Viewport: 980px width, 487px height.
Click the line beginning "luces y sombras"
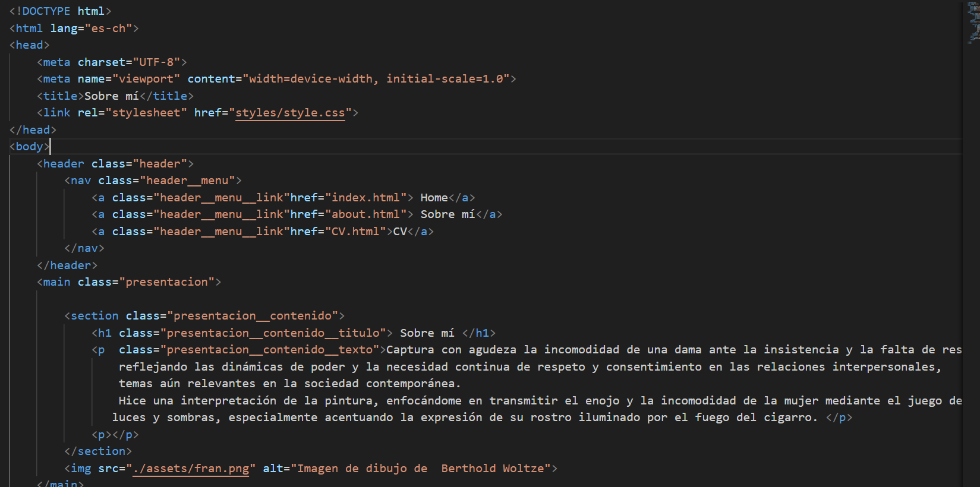[465, 418]
